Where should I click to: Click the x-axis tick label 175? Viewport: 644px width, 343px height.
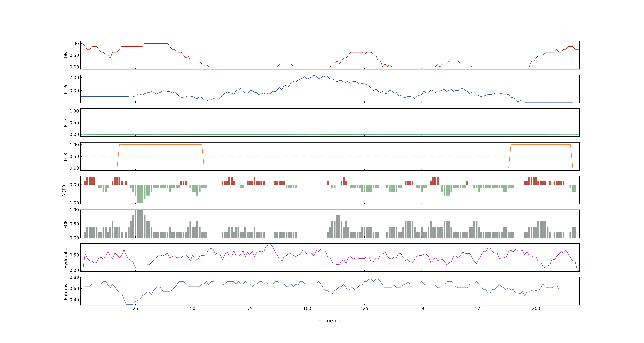(479, 308)
